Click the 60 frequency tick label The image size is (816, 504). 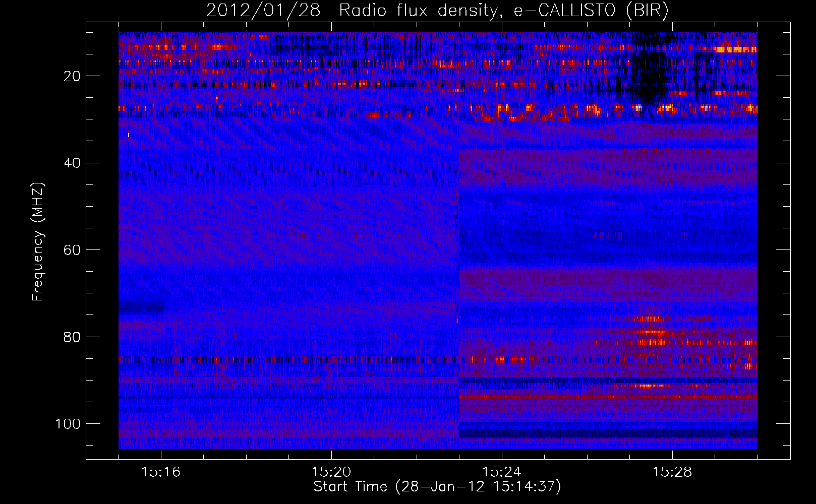[x=73, y=250]
